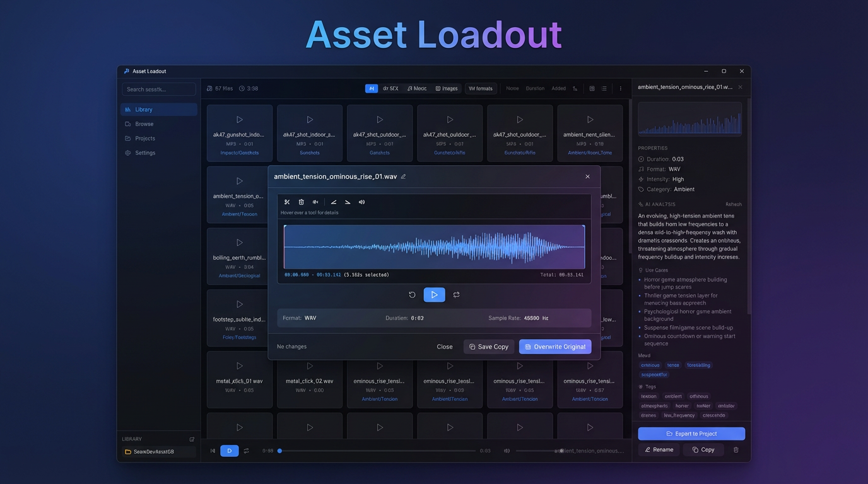Select the volume speaker tool in editor toolbar

coord(361,202)
